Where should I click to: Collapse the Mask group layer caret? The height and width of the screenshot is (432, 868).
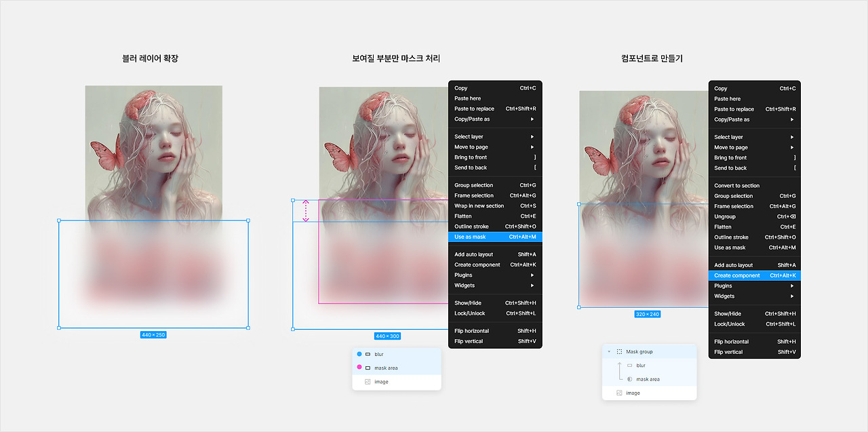point(609,352)
